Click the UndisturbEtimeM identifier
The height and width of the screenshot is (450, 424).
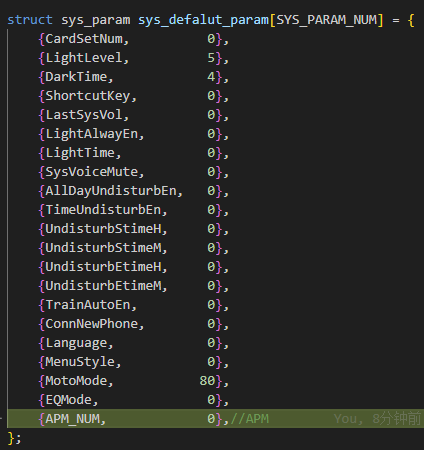[x=103, y=286]
